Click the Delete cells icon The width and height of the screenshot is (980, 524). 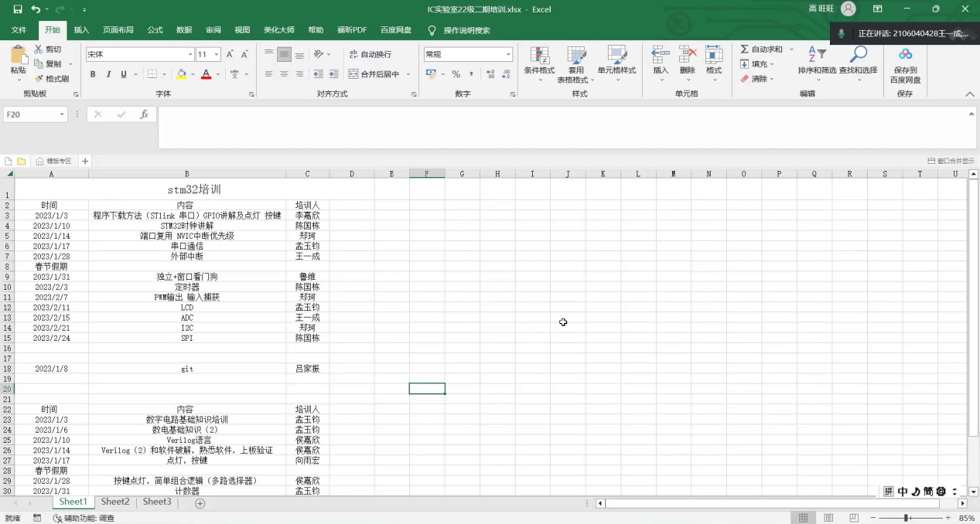[x=687, y=54]
